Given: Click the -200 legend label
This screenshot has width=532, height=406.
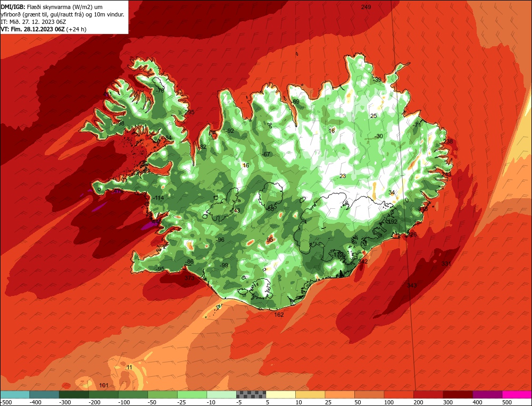Looking at the screenshot, I should 94,403.
